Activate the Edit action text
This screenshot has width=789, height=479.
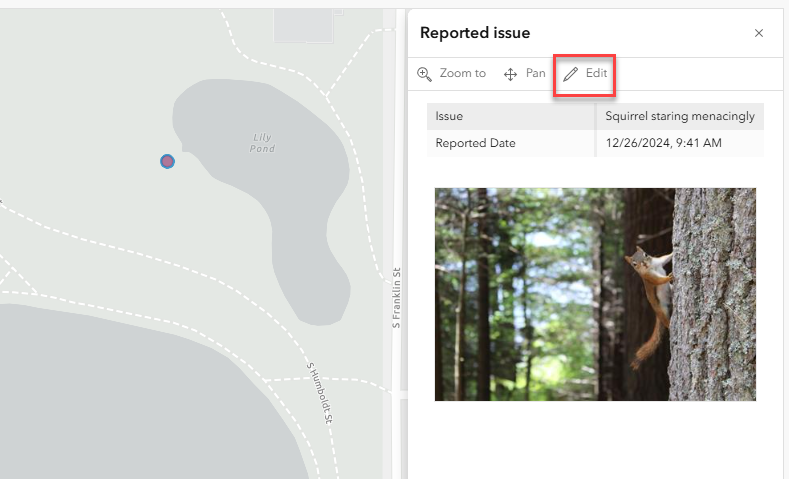coord(597,73)
